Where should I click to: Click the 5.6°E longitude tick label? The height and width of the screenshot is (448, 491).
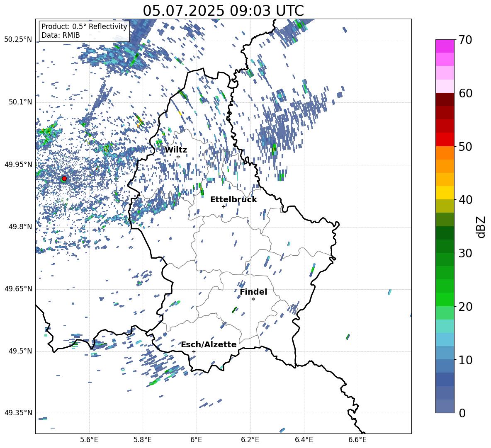tap(89, 440)
